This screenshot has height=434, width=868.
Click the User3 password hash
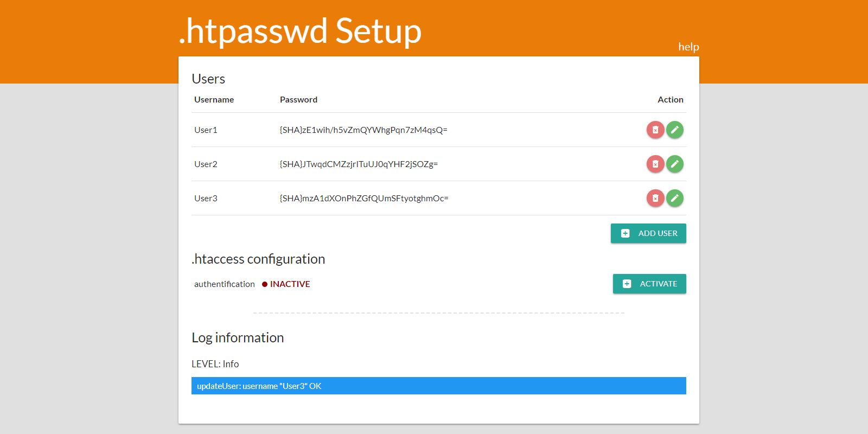click(x=364, y=199)
